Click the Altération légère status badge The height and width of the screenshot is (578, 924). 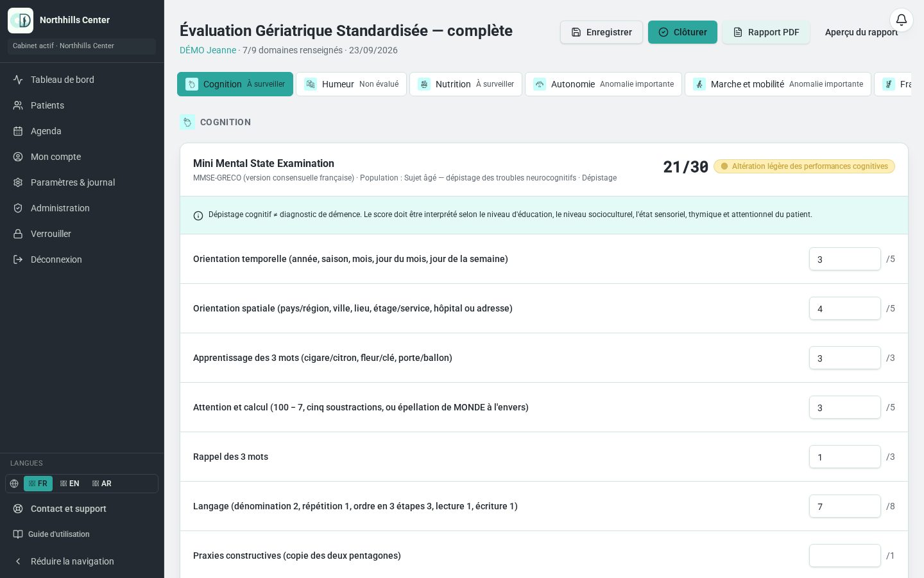[804, 166]
